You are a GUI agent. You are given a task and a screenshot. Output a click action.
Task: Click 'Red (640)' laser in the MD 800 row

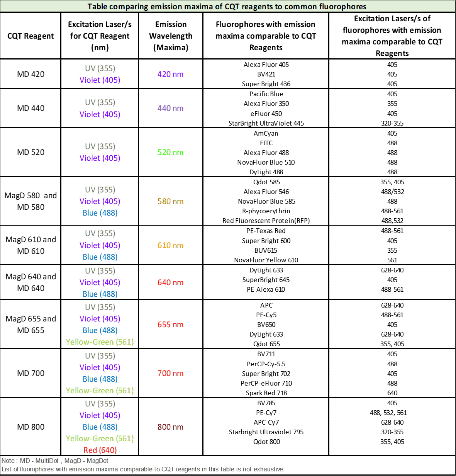100,450
